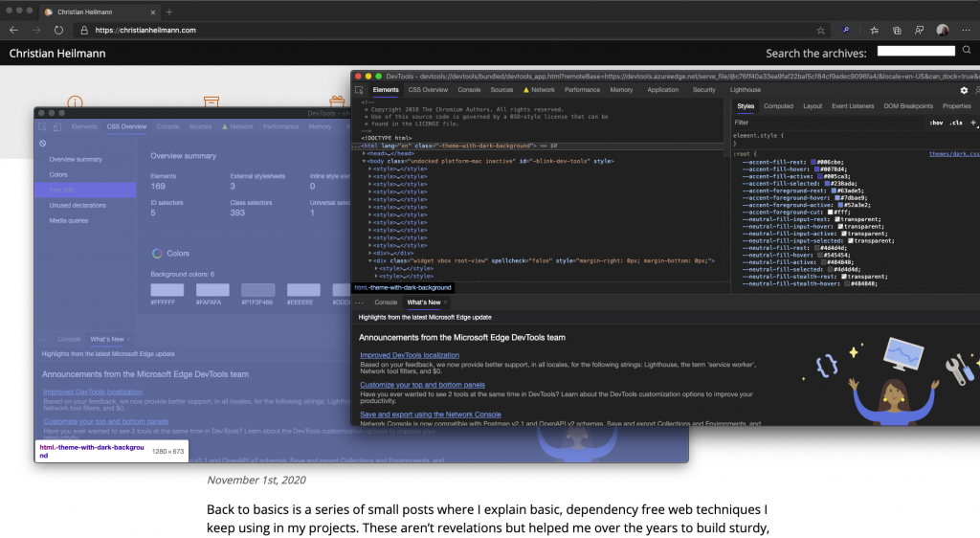Click the browser address bar URL
980x538 pixels.
tap(145, 30)
